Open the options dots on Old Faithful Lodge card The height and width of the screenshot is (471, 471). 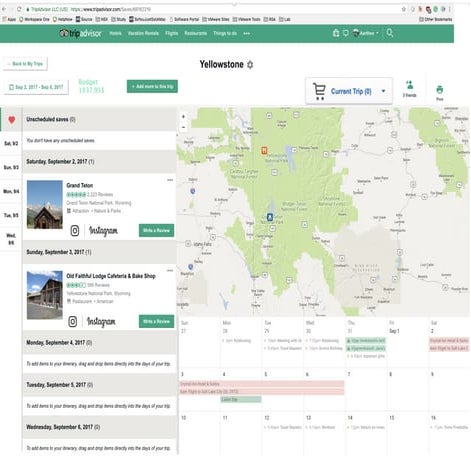coord(170,271)
